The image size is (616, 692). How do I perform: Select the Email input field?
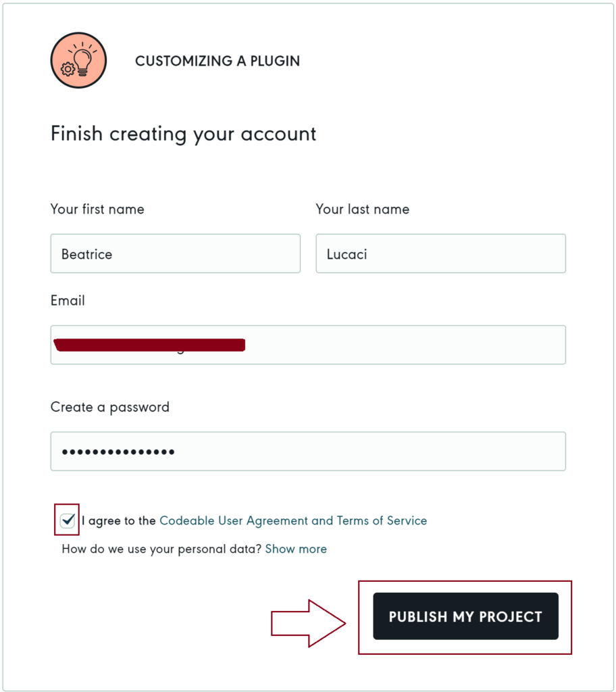(x=307, y=345)
